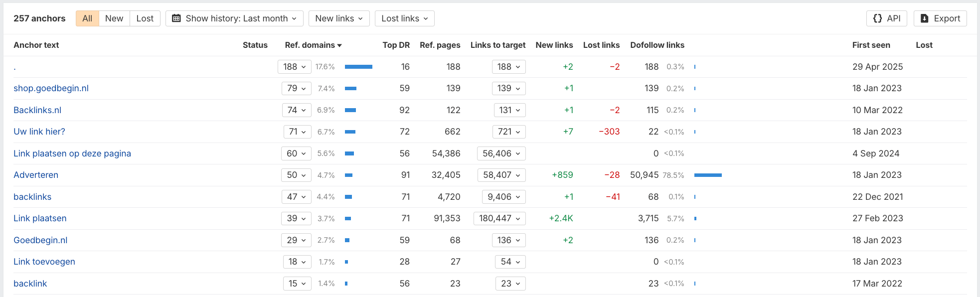The height and width of the screenshot is (297, 980).
Task: Expand the 180,447 links to target dropdown
Action: 499,218
